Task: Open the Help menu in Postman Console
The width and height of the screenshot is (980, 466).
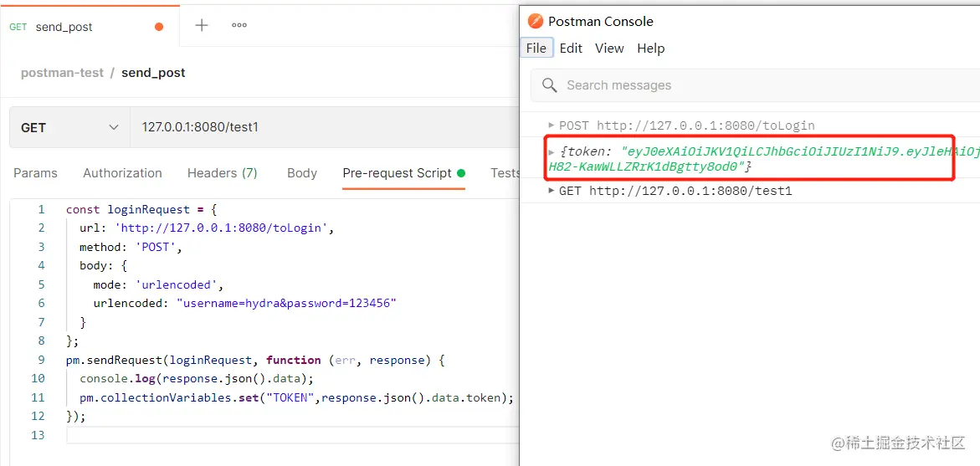Action: coord(650,48)
